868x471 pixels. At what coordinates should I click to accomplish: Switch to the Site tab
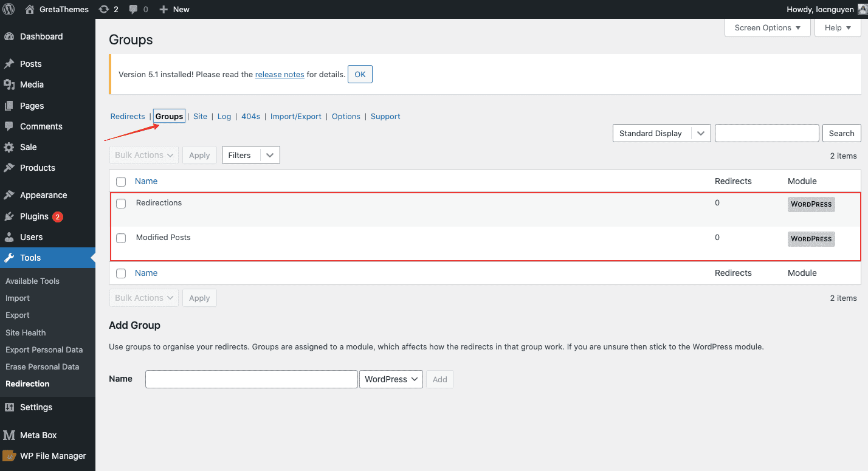click(201, 117)
